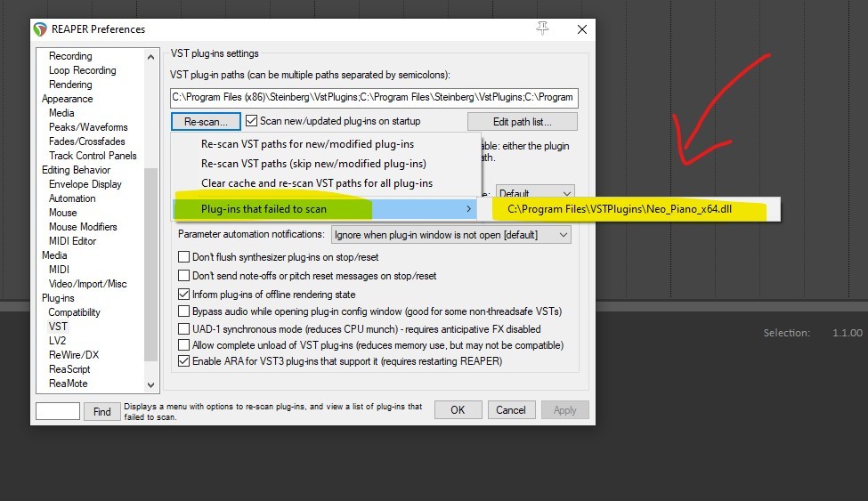
Task: Click the category list scrollbar thumb
Action: pos(150,264)
